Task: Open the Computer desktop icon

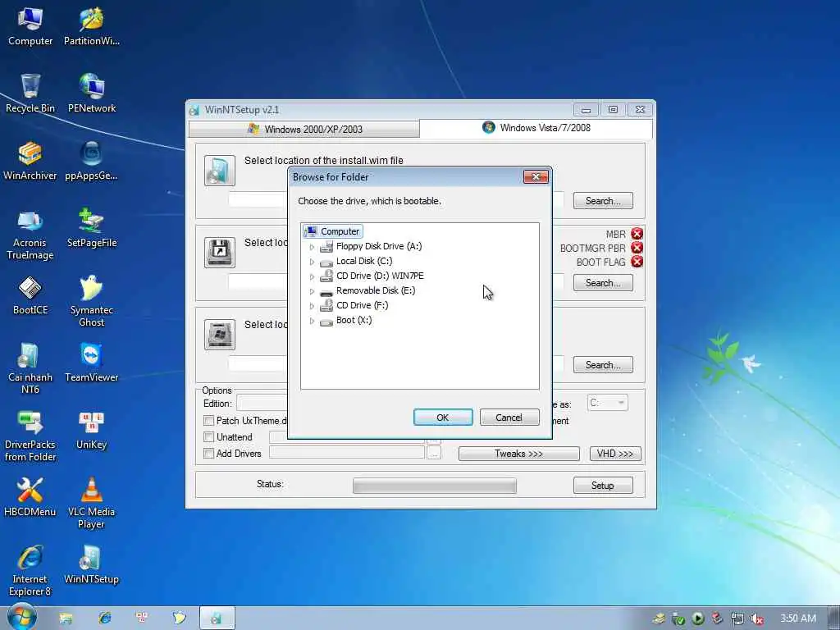Action: pos(30,27)
